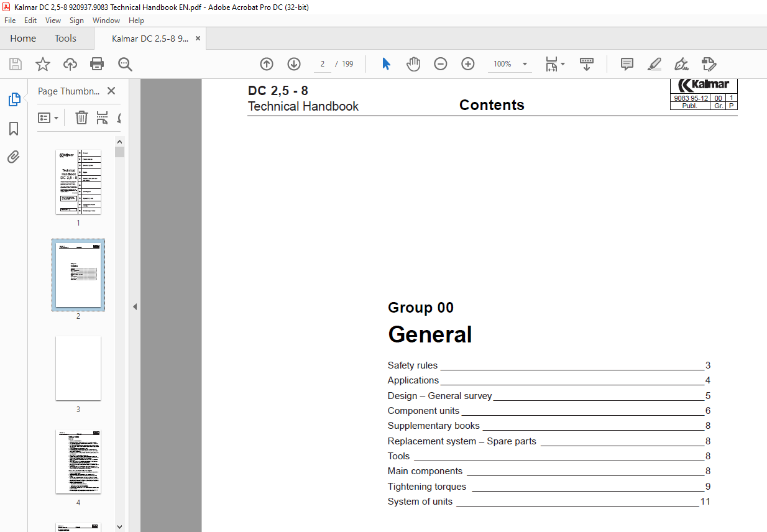This screenshot has height=532, width=767.
Task: Open the Bookmarks panel
Action: click(14, 129)
